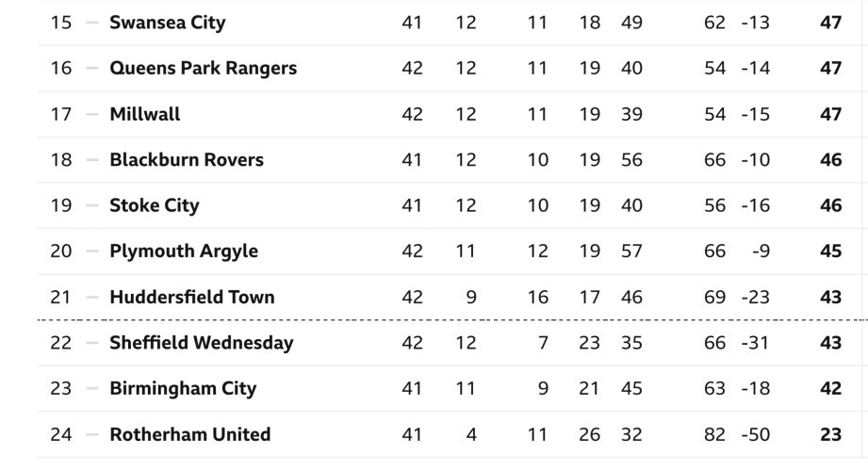Open Sheffield Wednesday team page
This screenshot has height=471, width=868.
(x=201, y=343)
